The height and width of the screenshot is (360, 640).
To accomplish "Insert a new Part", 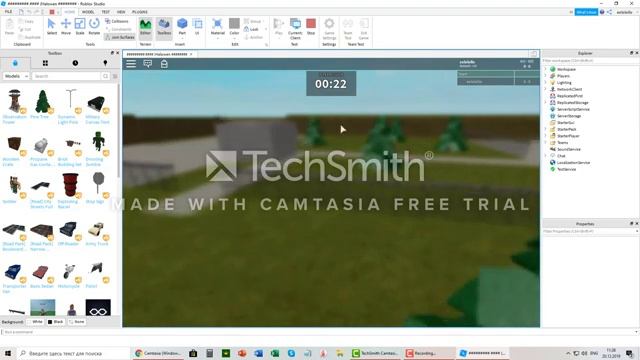I will pos(182,24).
